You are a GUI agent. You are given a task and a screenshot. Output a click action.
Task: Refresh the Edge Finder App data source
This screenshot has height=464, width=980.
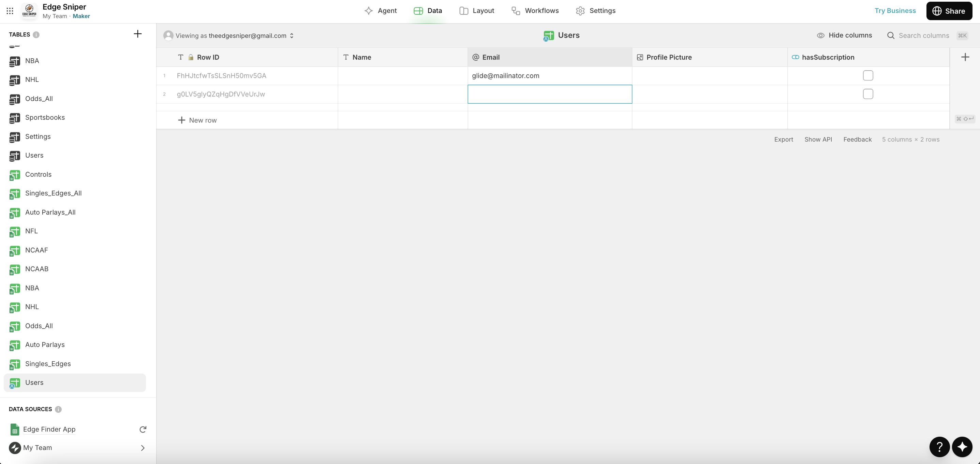[143, 429]
